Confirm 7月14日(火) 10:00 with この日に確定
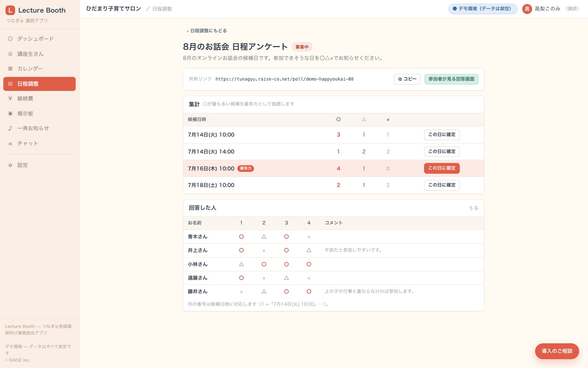 pos(442,135)
